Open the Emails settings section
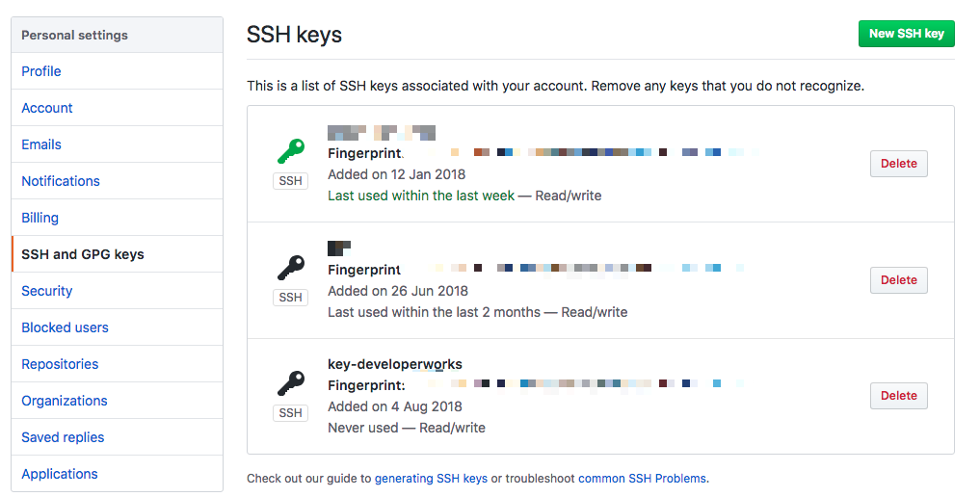980x497 pixels. pos(41,144)
